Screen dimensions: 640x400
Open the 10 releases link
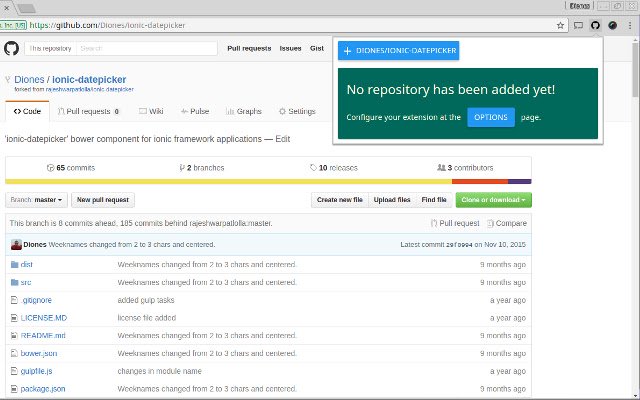[x=333, y=168]
